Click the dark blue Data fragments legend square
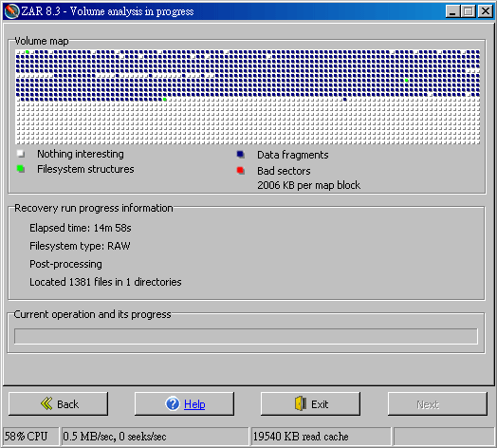Image resolution: width=497 pixels, height=448 pixels. (x=241, y=155)
